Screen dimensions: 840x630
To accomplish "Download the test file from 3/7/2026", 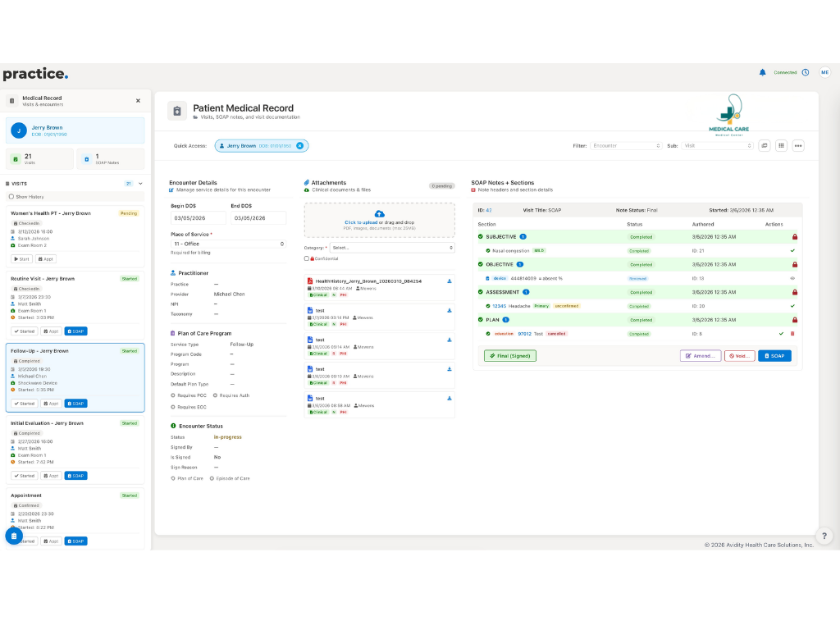I will coord(450,311).
